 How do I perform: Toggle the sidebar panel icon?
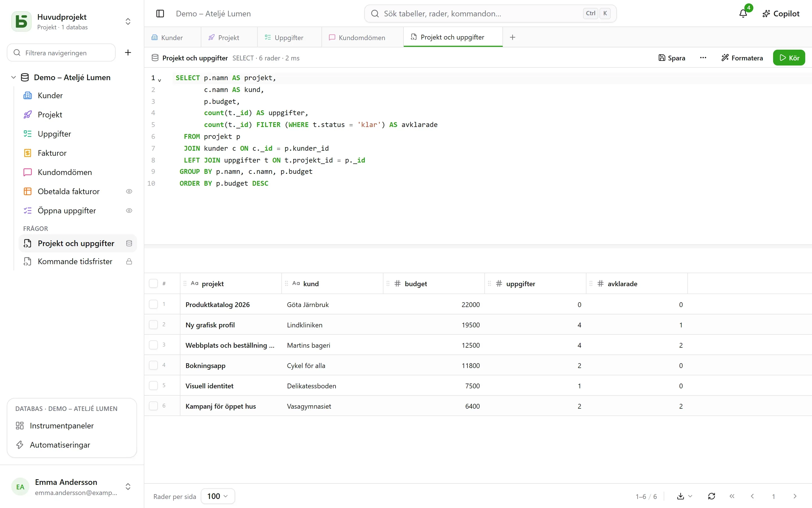pos(160,14)
